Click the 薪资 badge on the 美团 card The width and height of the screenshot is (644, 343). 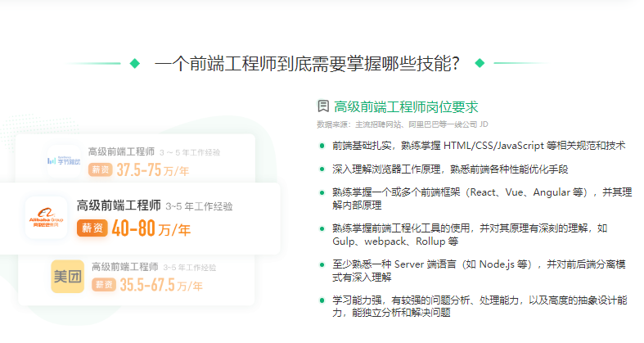(103, 285)
